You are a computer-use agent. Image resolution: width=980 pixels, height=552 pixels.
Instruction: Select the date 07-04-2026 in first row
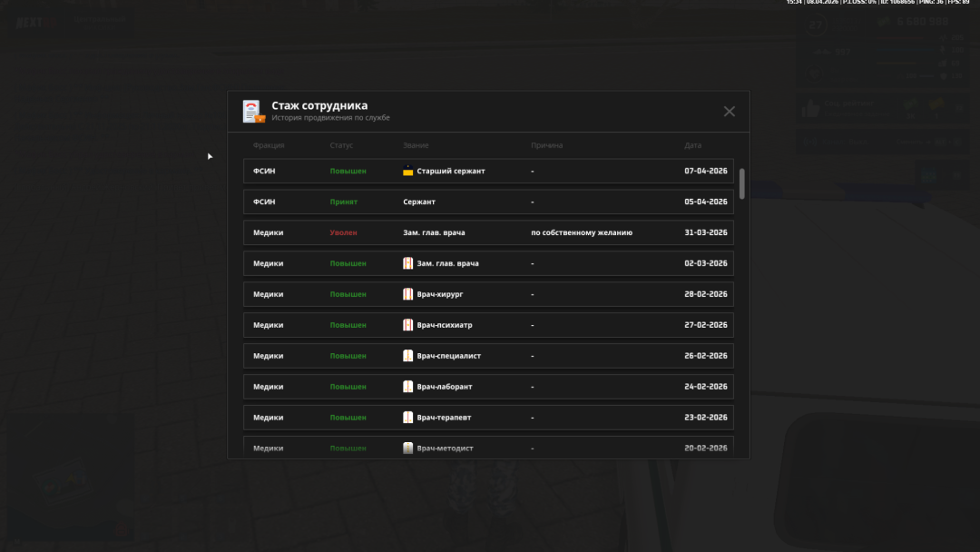pos(705,171)
